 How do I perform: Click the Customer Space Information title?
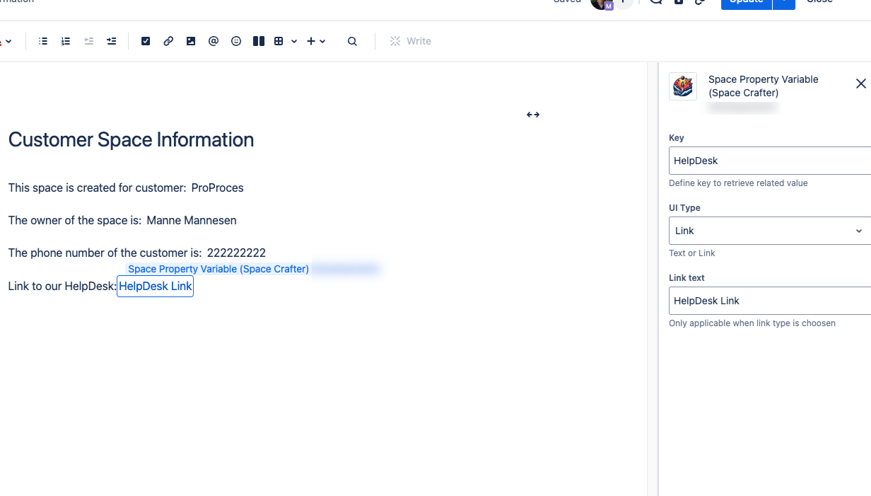pos(131,140)
